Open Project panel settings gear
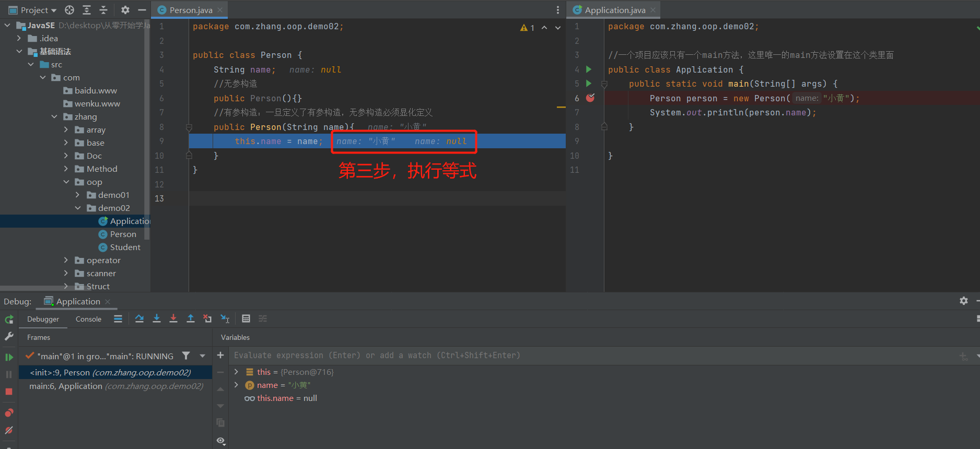Viewport: 980px width, 449px height. tap(125, 10)
